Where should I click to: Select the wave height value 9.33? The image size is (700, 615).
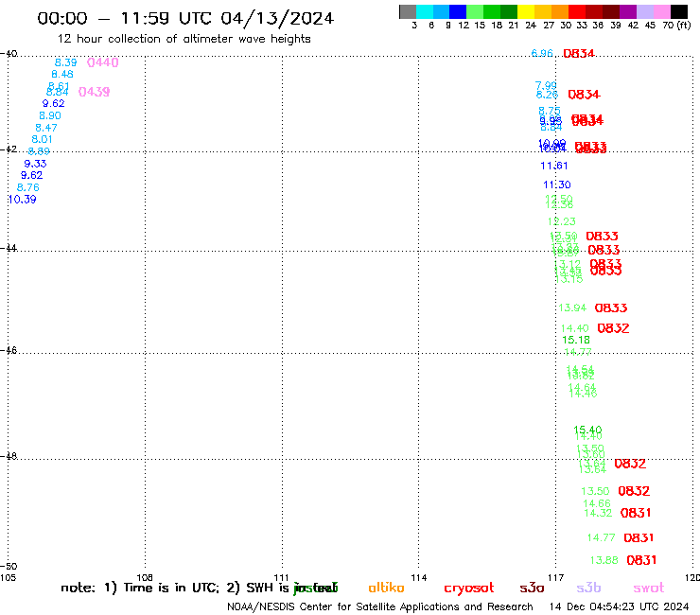click(x=35, y=164)
